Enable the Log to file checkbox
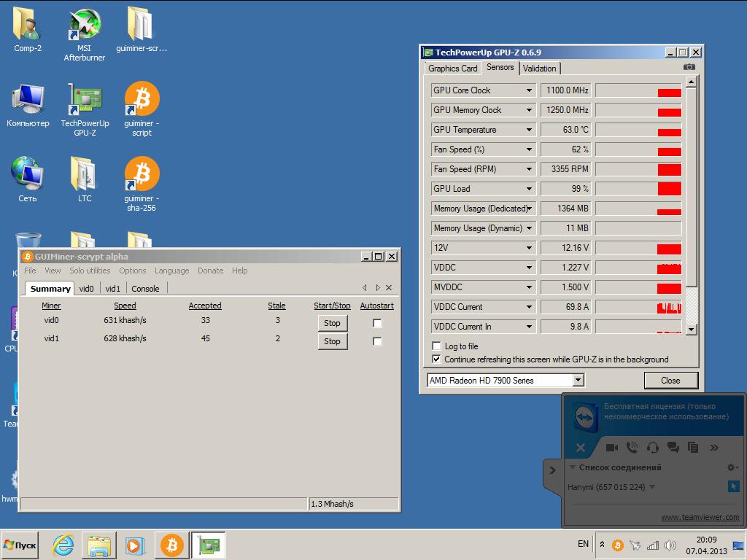The width and height of the screenshot is (747, 560). [436, 346]
